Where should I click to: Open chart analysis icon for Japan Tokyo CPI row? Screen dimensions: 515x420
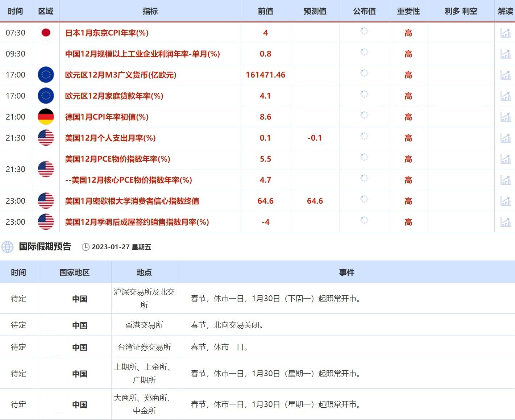505,33
